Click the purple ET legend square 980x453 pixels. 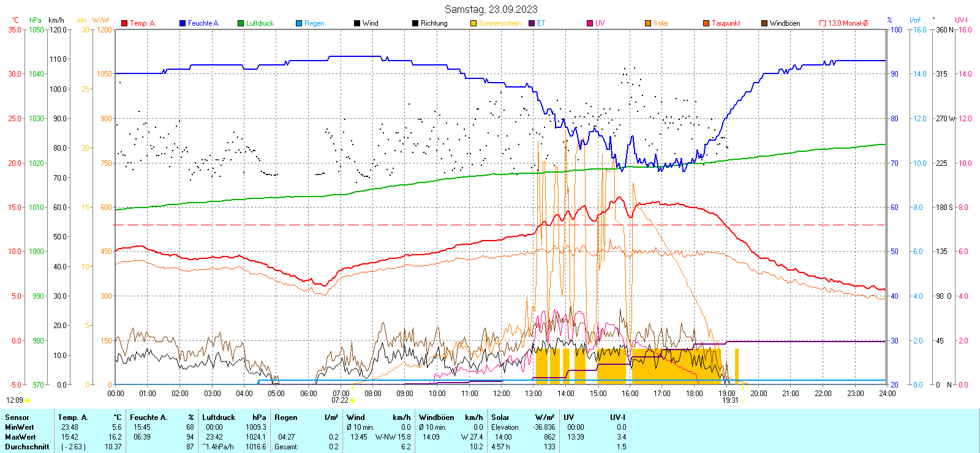pos(532,23)
